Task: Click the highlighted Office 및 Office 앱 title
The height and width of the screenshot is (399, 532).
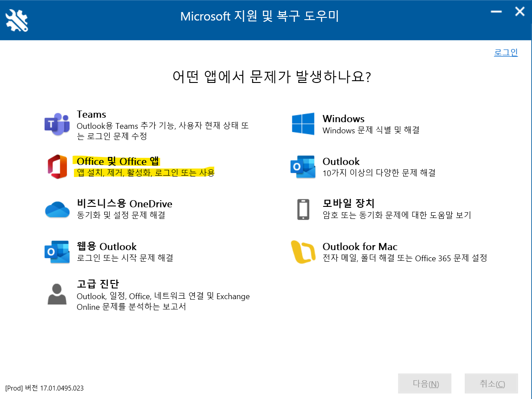Action: coord(118,161)
